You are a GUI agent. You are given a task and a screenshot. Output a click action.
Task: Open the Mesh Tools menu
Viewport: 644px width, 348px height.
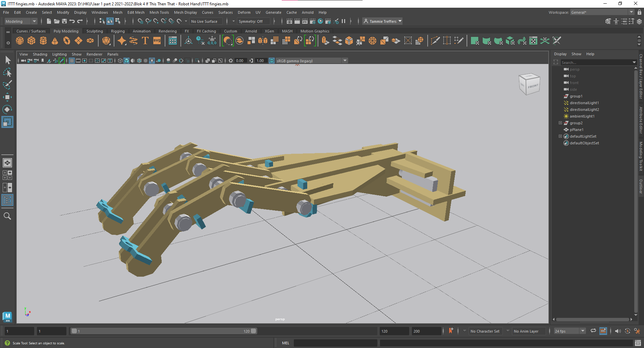[159, 12]
